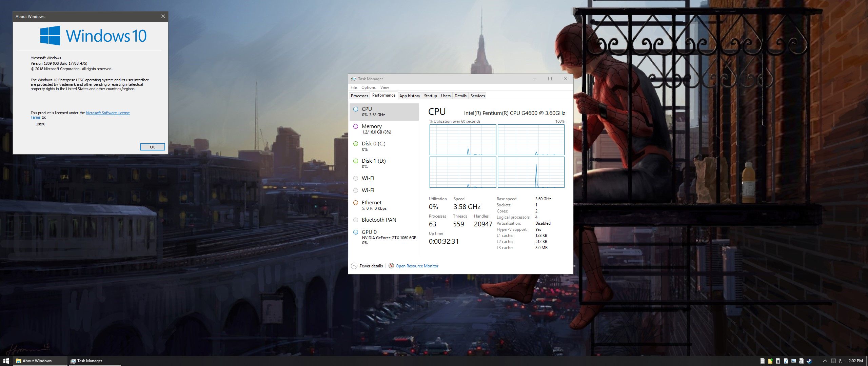Click the Up time value 0:00:32:31

444,241
